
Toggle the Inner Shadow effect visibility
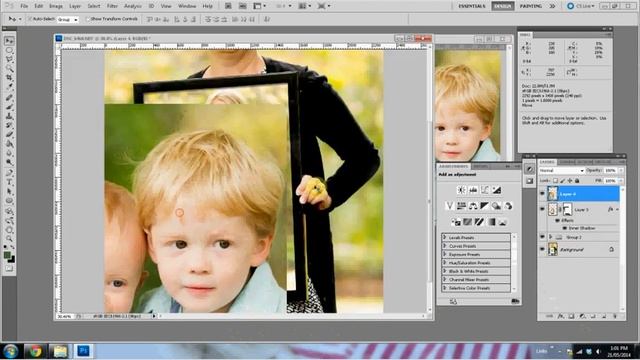565,228
